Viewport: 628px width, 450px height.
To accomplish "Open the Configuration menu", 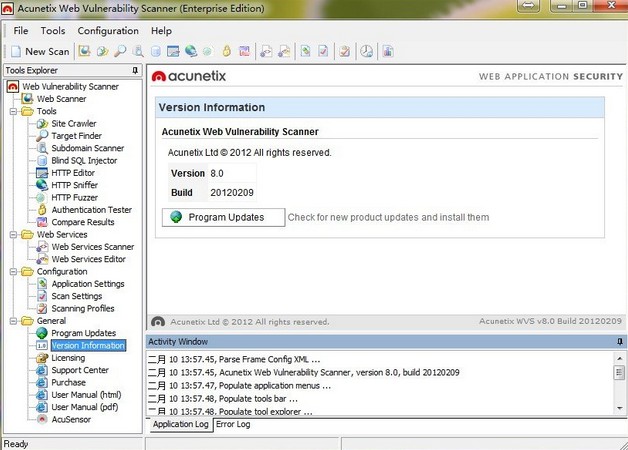I will [108, 31].
